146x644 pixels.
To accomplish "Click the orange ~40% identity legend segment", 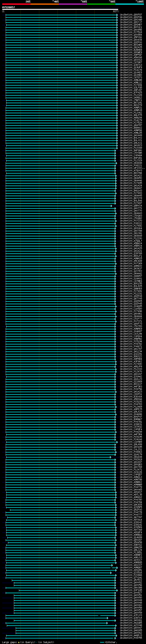I will [x=45, y=4].
